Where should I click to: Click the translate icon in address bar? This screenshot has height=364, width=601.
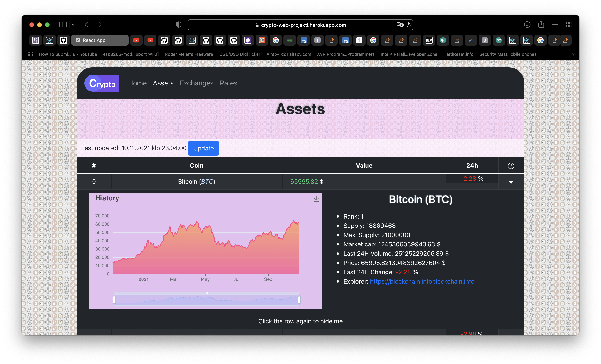pyautogui.click(x=400, y=25)
